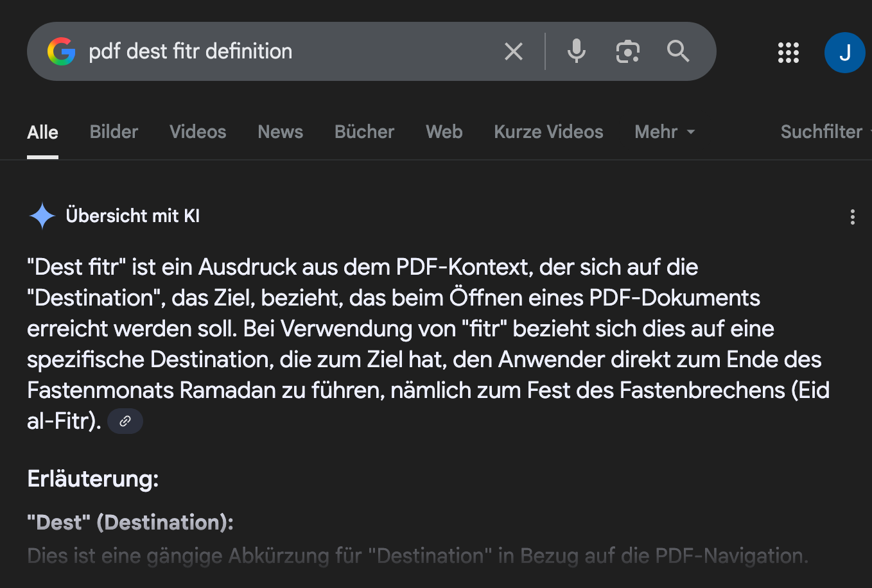The image size is (872, 588).
Task: Switch to the Videos tab
Action: coord(198,132)
